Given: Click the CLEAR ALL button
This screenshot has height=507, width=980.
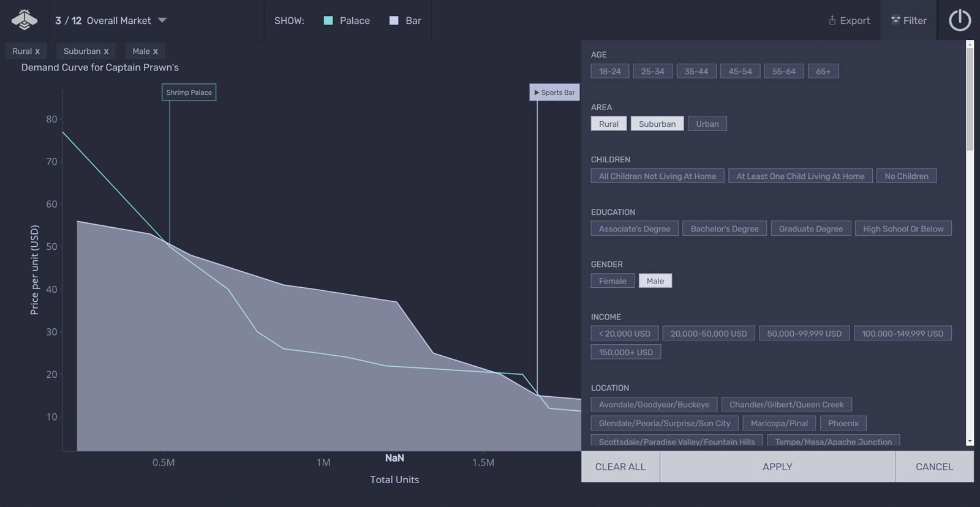Looking at the screenshot, I should (620, 467).
